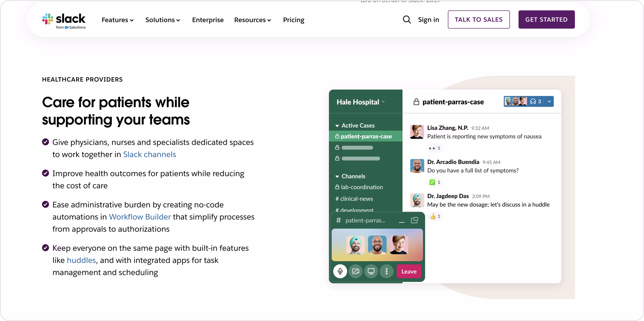Expand the Resources menu

coord(252,20)
